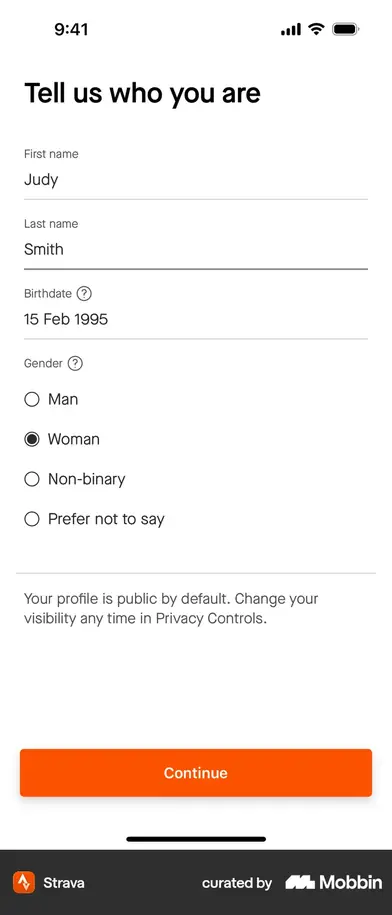Select the Non-binary radio button
This screenshot has width=392, height=915.
[x=32, y=479]
